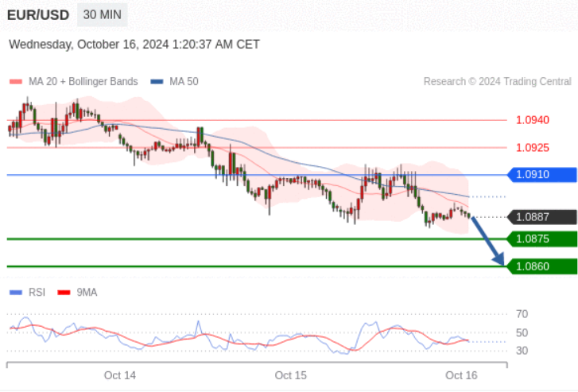Click the 1.0925 resistance price label

click(532, 147)
